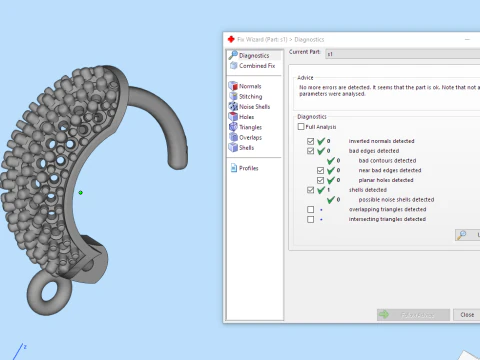The image size is (480, 360).
Task: Click the 'bad contours detected' label
Action: click(x=387, y=161)
